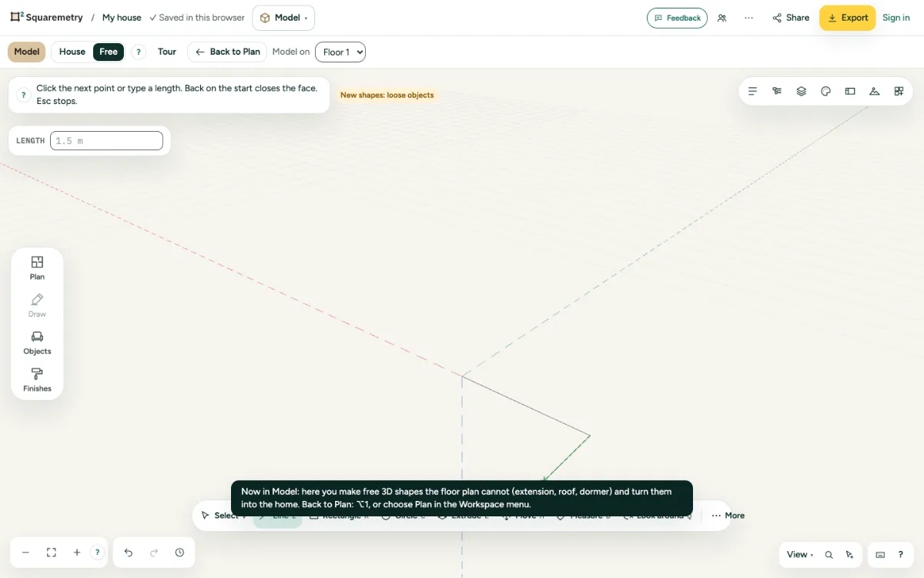
Task: Toggle the side panel layout icon
Action: tap(850, 91)
